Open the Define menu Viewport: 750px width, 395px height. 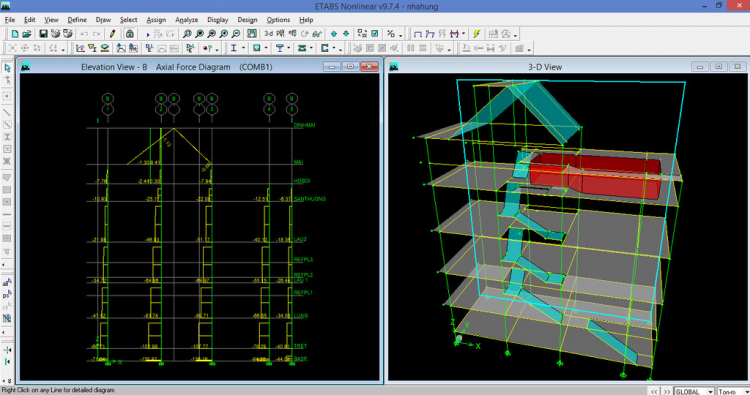pos(77,20)
